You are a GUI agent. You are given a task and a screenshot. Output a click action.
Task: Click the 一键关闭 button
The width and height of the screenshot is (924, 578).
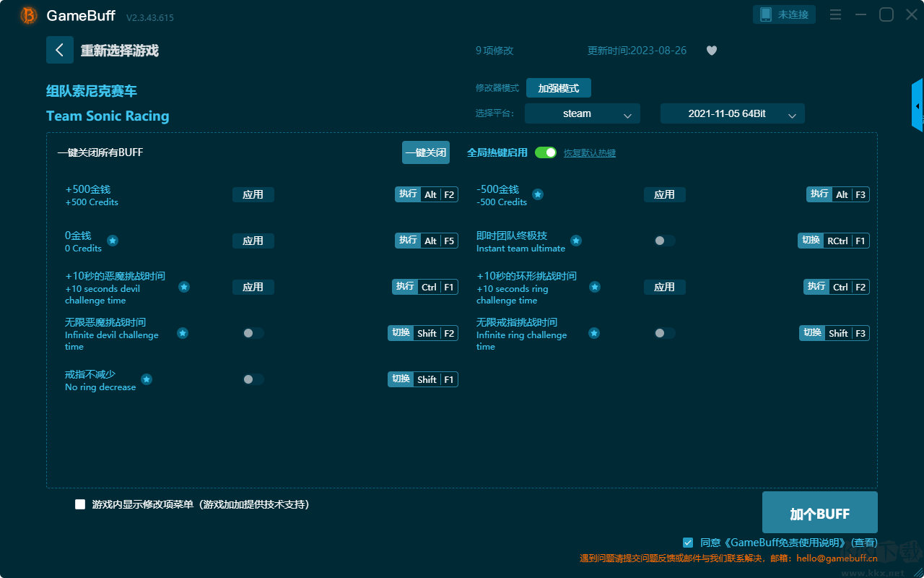[x=426, y=152]
